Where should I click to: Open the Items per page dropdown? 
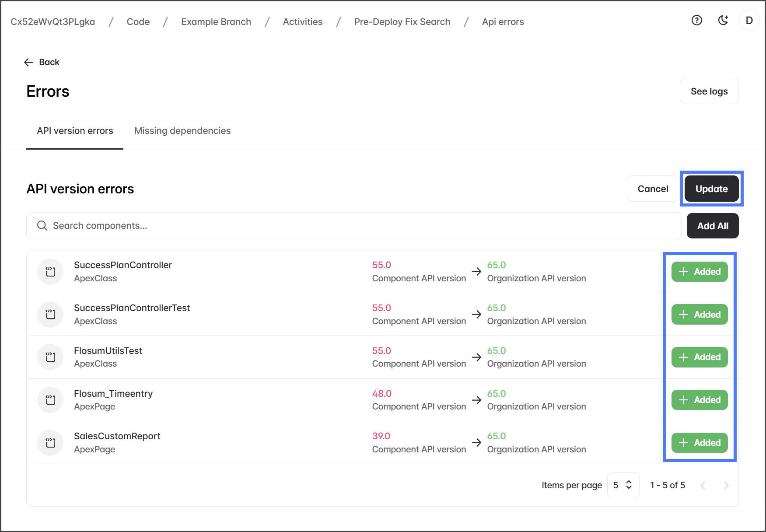623,485
